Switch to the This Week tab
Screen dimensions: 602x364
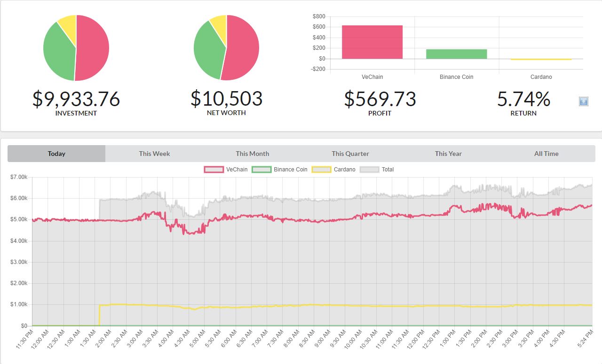[x=154, y=154]
